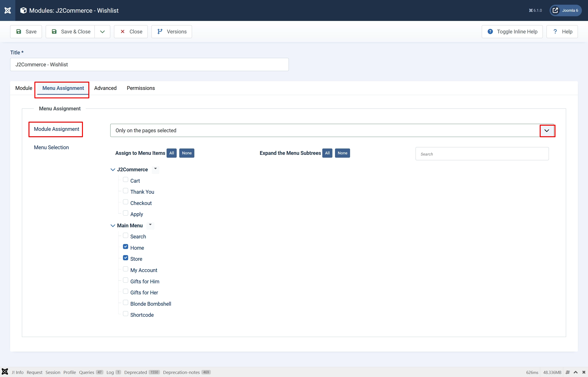Image resolution: width=588 pixels, height=377 pixels.
Task: Enable the Search checkbox under Main Menu
Action: coord(125,236)
